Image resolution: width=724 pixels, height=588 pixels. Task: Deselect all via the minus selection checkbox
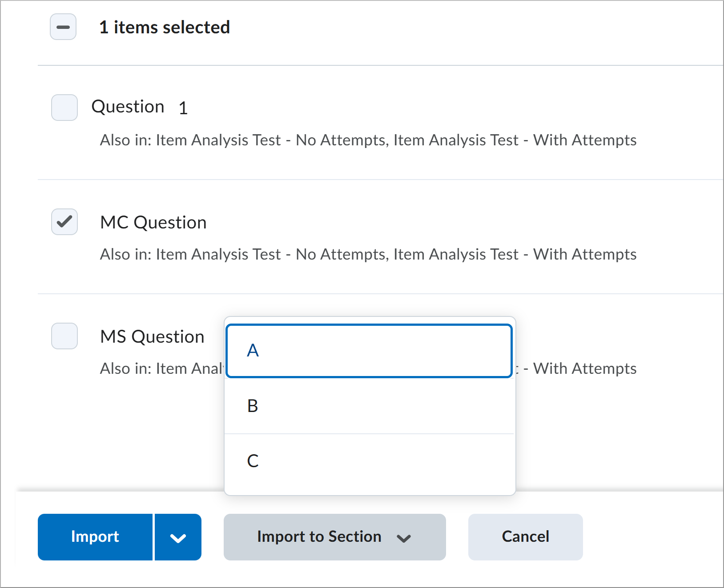63,28
